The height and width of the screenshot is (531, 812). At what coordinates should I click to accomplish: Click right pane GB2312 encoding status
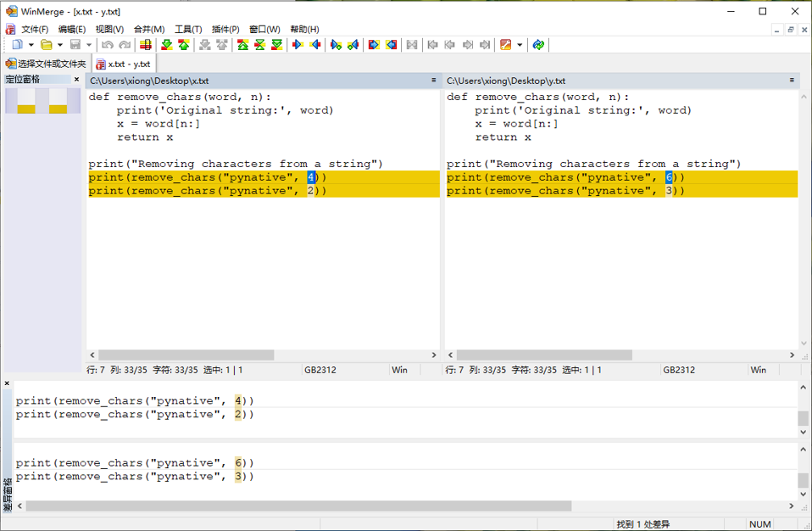679,370
